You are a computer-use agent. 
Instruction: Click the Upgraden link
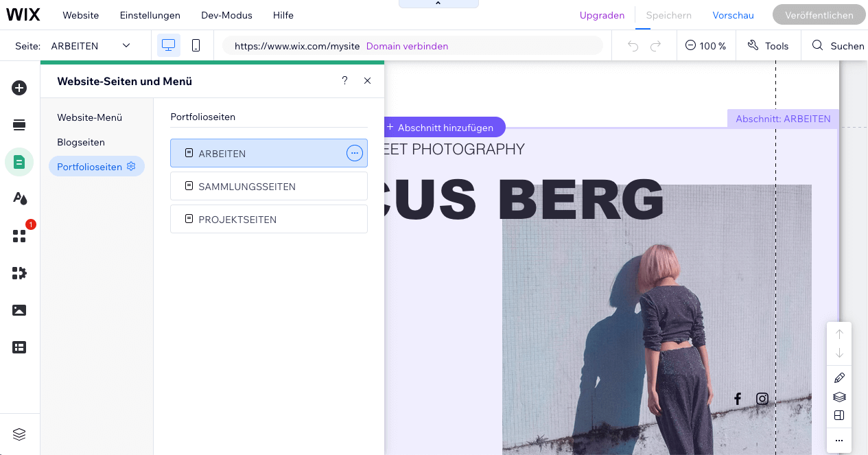(602, 15)
